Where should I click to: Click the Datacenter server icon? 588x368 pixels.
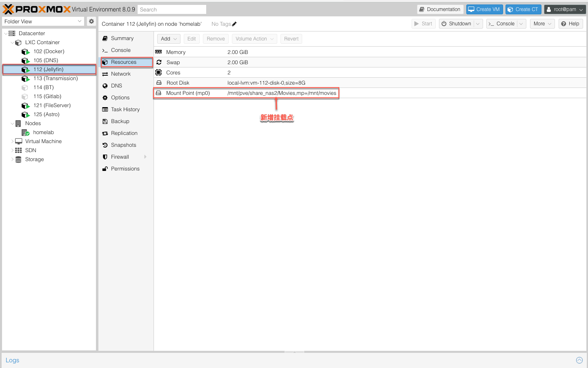[x=12, y=34]
